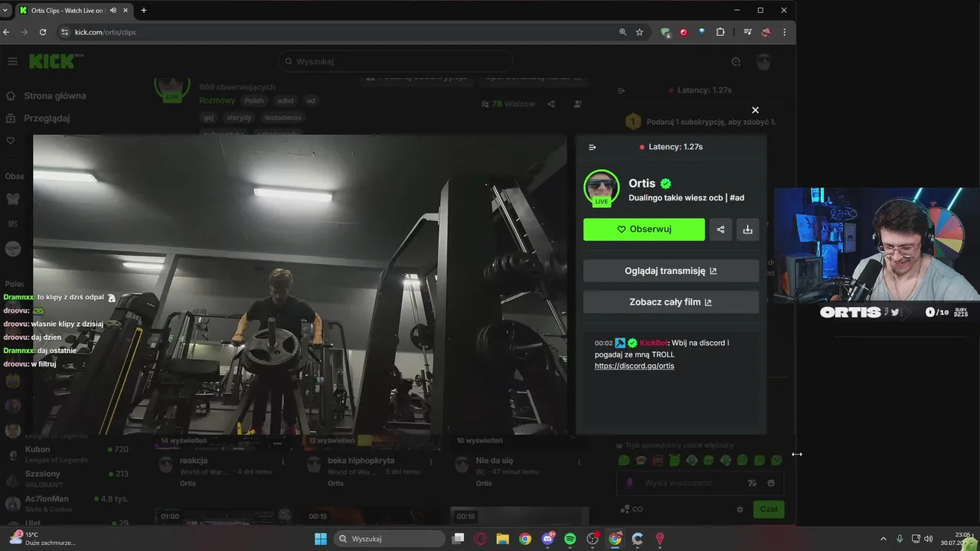The height and width of the screenshot is (551, 980).
Task: Open File Explorer from the taskbar
Action: point(503,539)
